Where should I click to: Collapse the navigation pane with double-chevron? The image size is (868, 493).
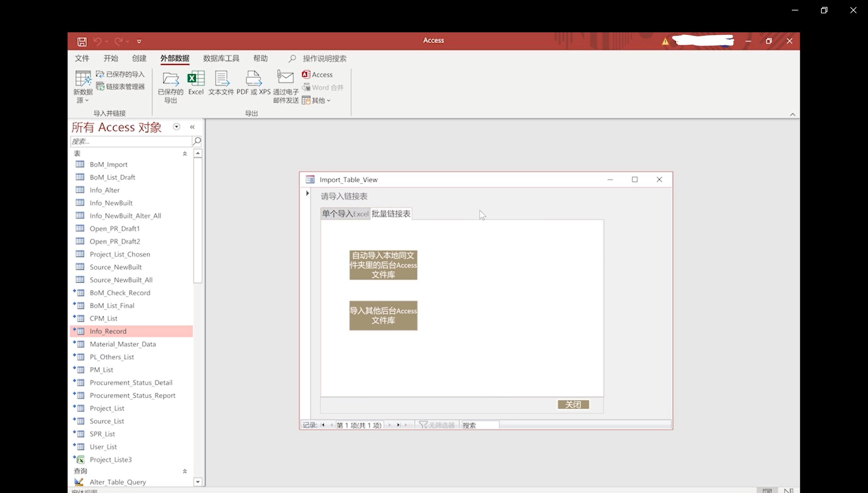[192, 127]
